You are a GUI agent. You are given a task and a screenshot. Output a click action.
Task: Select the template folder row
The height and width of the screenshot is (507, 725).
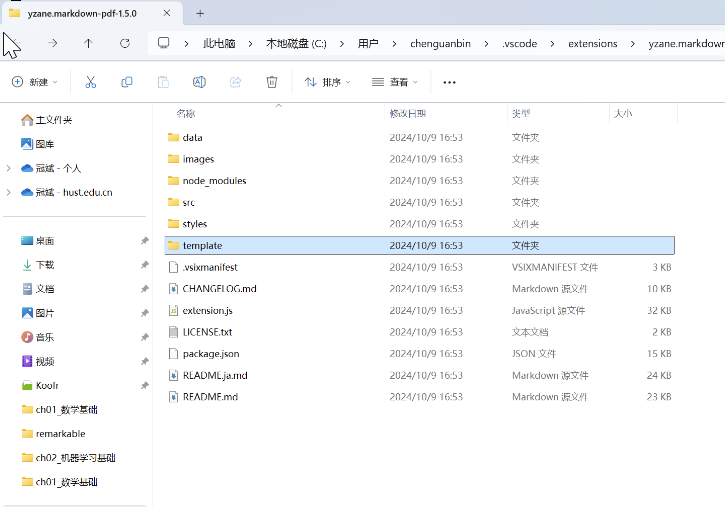(x=419, y=245)
